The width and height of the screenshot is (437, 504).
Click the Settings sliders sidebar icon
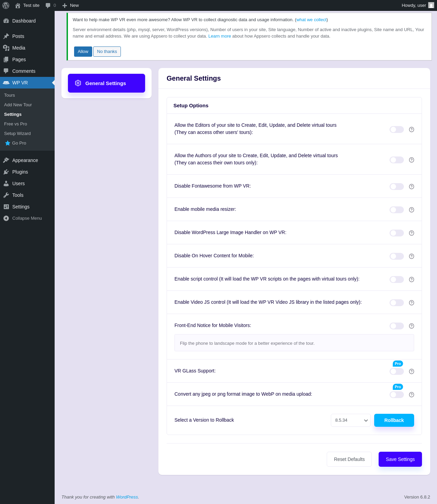pos(6,207)
